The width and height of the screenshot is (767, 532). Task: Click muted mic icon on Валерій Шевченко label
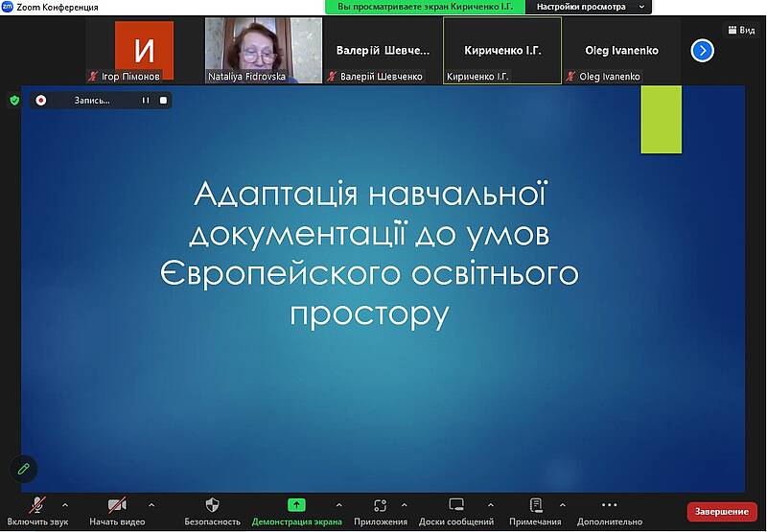(332, 77)
